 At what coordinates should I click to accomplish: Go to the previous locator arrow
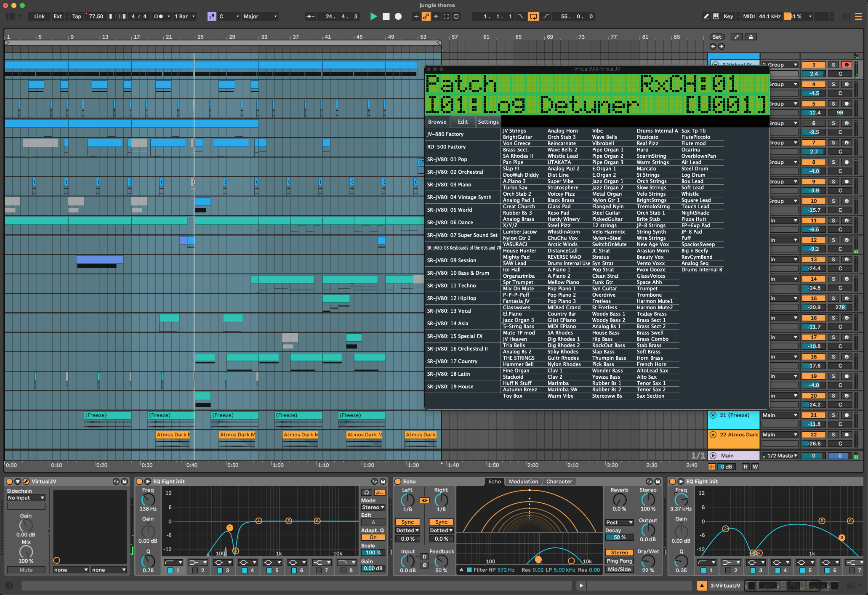click(713, 46)
